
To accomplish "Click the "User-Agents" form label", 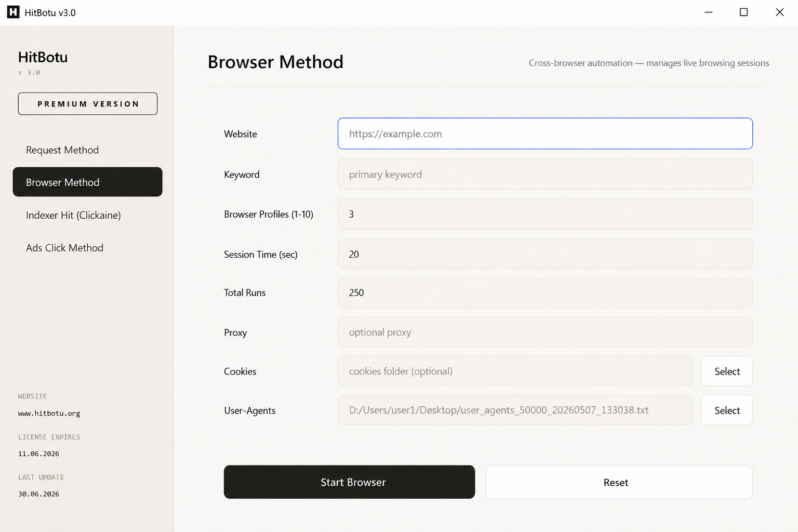I will point(250,410).
